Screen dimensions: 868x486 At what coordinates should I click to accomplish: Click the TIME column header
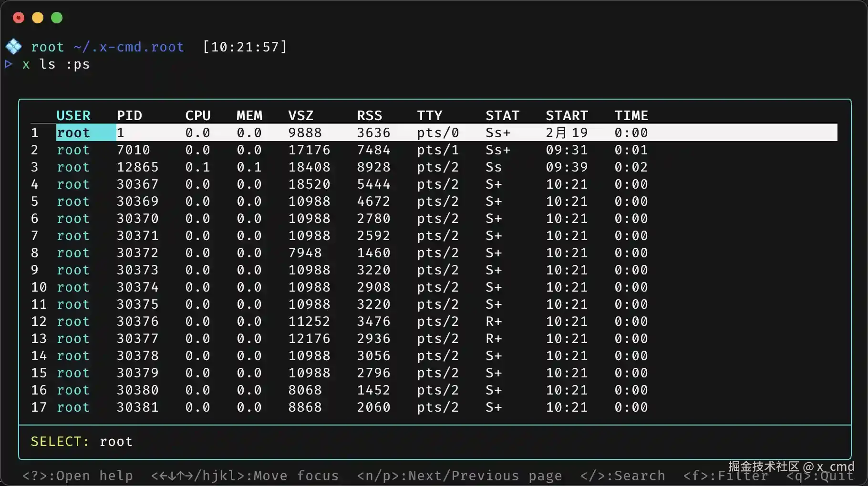click(x=631, y=115)
